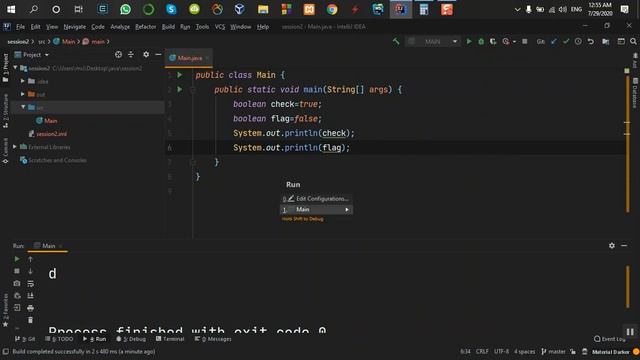Start debugging with the toolbar bug icon
Screen dimensions: 640x360
pos(481,42)
